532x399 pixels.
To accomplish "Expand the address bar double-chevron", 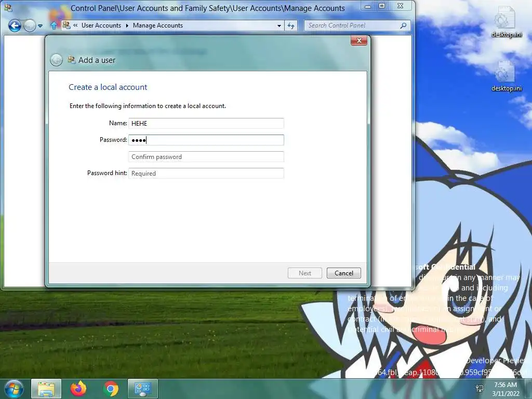I will point(75,25).
